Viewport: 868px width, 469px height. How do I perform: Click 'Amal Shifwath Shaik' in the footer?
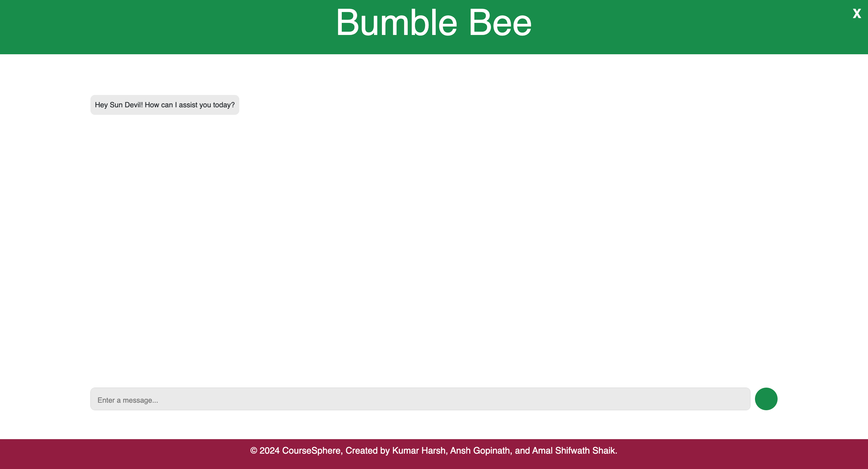[x=574, y=451]
